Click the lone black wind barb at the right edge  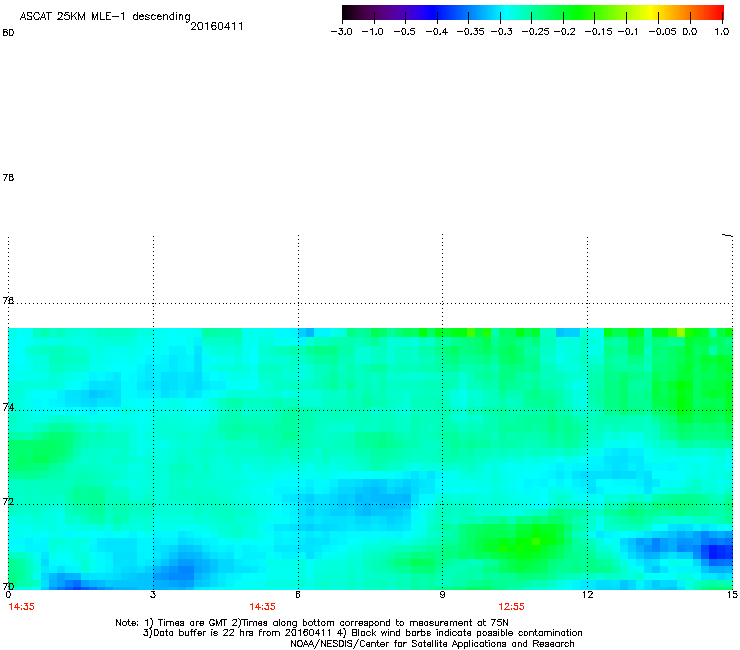(728, 235)
